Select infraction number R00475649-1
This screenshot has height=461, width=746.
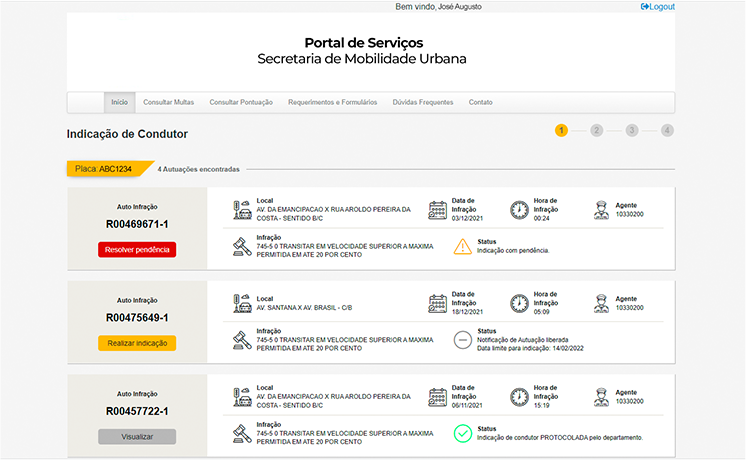(137, 318)
